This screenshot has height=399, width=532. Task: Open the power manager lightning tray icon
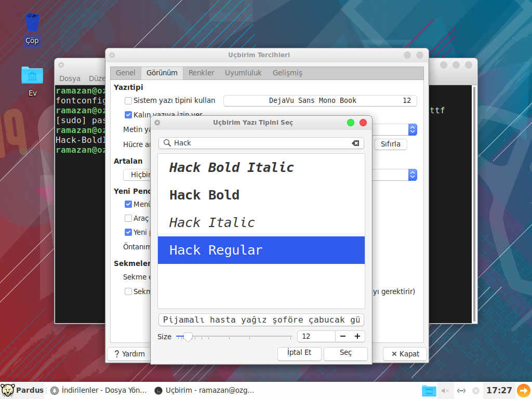(x=476, y=391)
